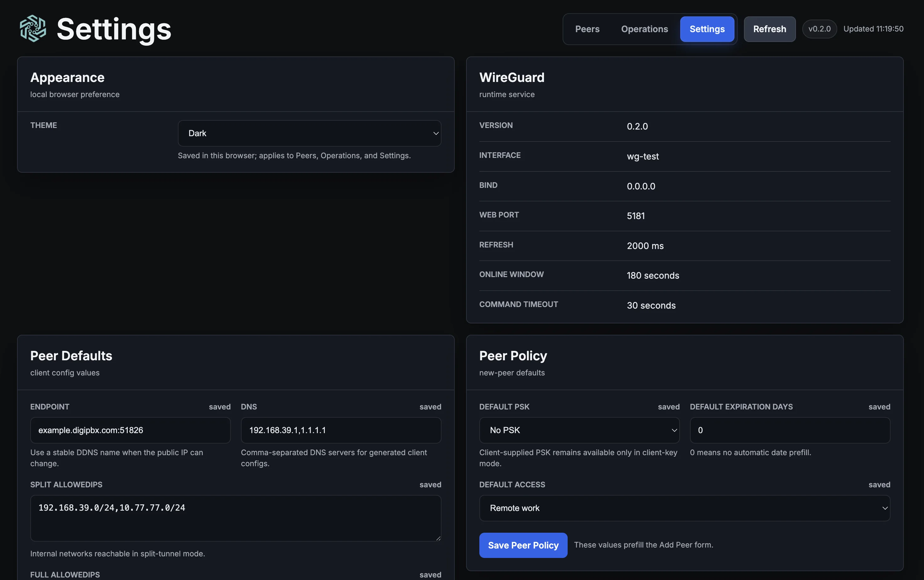Viewport: 924px width, 580px height.
Task: Click the Refresh value 2000 ms
Action: pos(645,246)
